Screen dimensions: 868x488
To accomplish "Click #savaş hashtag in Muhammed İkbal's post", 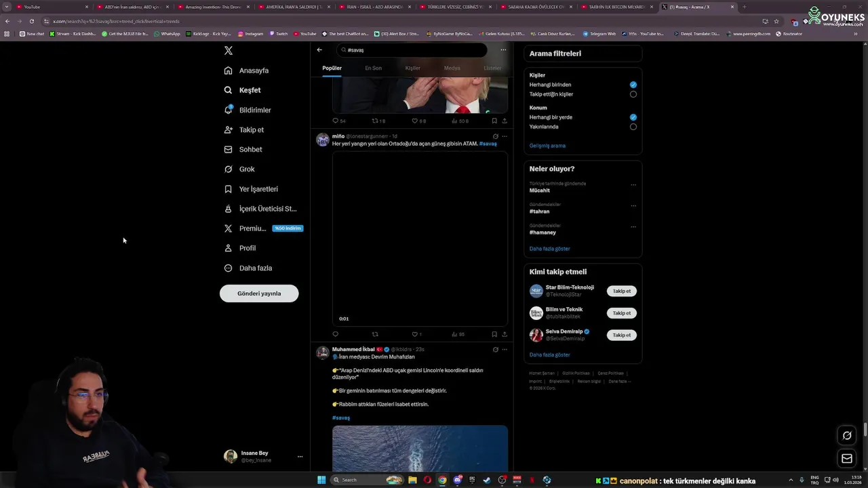I will (x=341, y=418).
